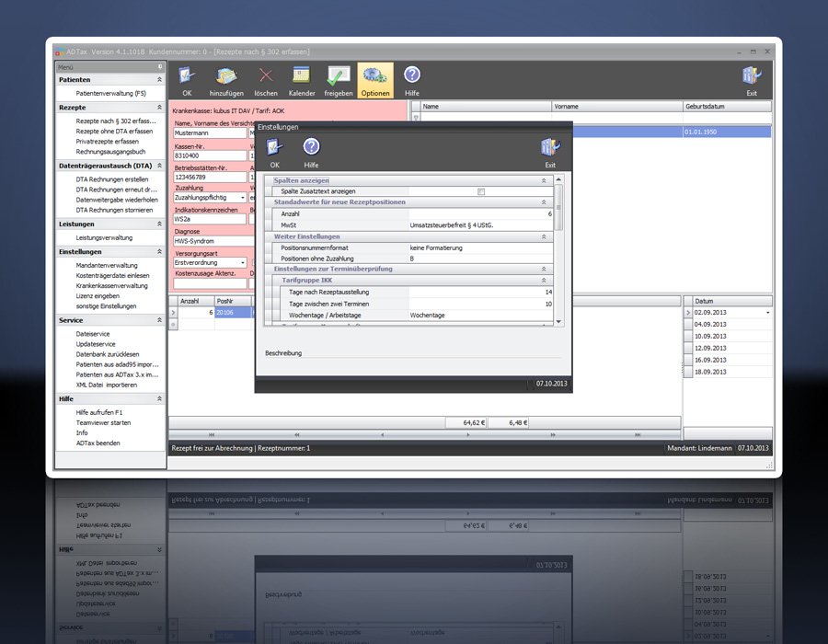Open Mandantenverwaltung link
This screenshot has height=644, width=828.
(x=107, y=266)
